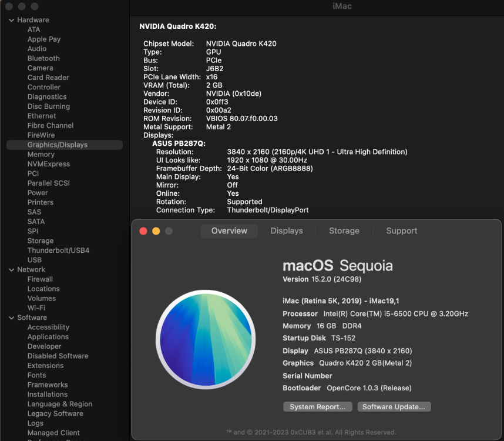This screenshot has height=441, width=504.
Task: Select Logs under Software
Action: click(x=35, y=423)
